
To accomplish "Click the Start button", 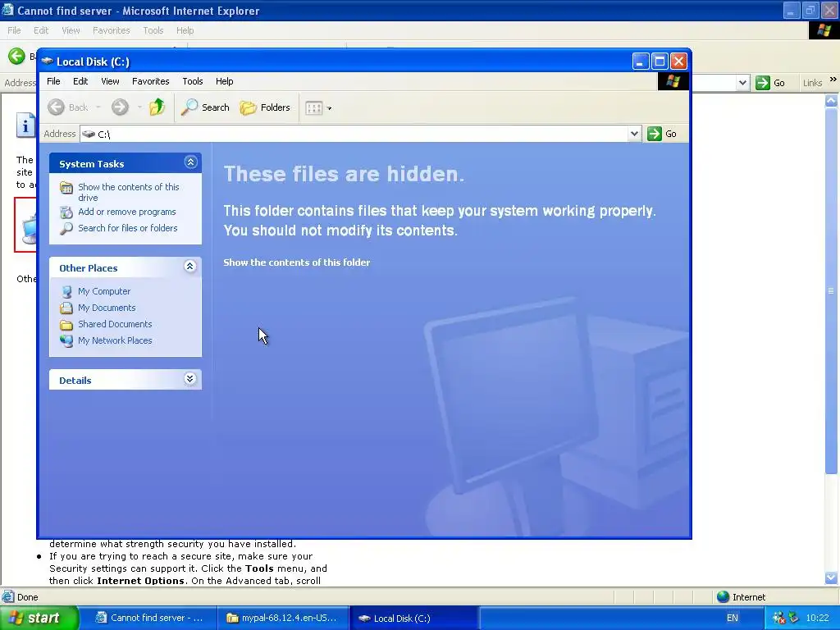I will [39, 618].
